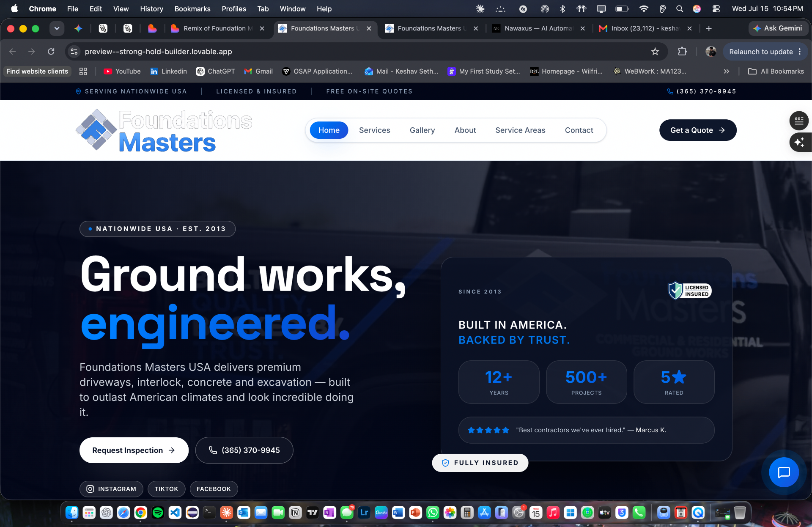Click the Chrome profile avatar
This screenshot has width=812, height=527.
coord(711,52)
